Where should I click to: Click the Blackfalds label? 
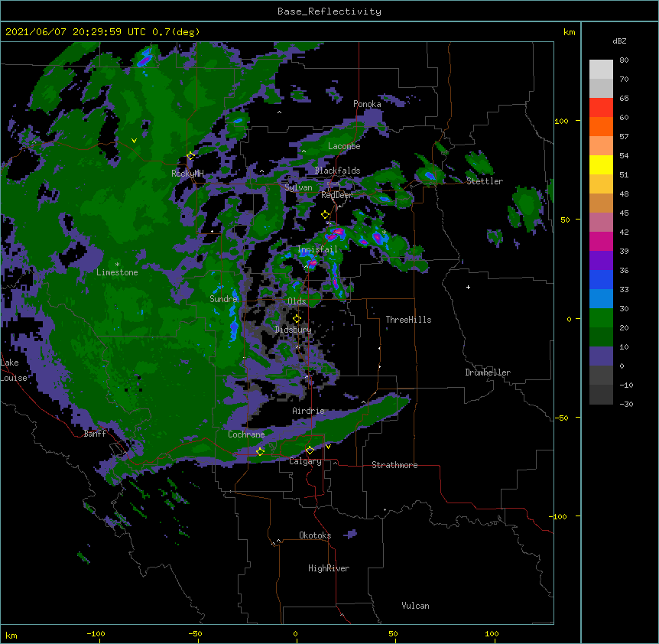[x=337, y=171]
